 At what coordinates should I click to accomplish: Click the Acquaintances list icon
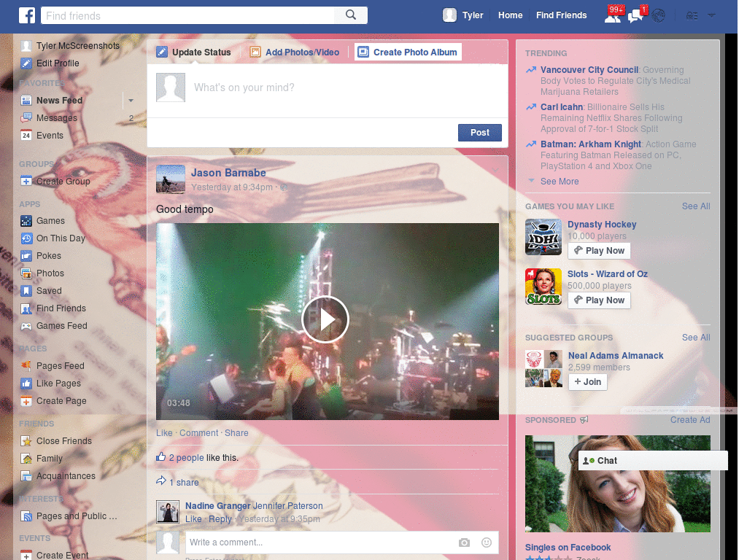(26, 476)
